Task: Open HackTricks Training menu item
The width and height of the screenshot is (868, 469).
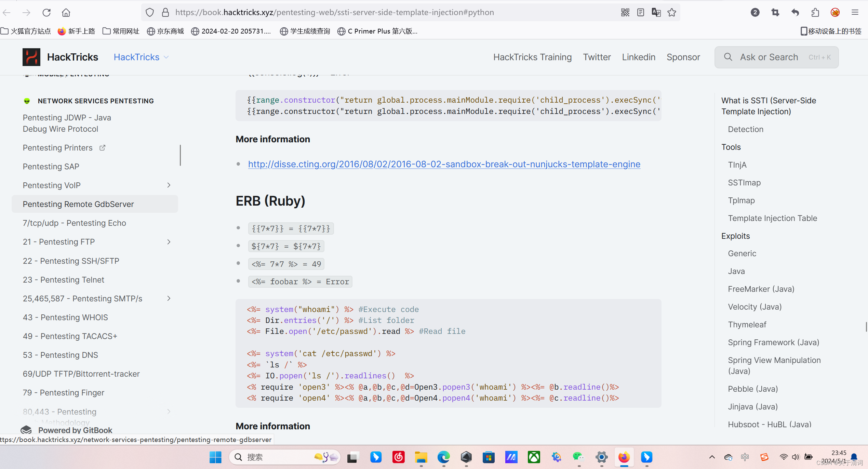Action: (532, 57)
